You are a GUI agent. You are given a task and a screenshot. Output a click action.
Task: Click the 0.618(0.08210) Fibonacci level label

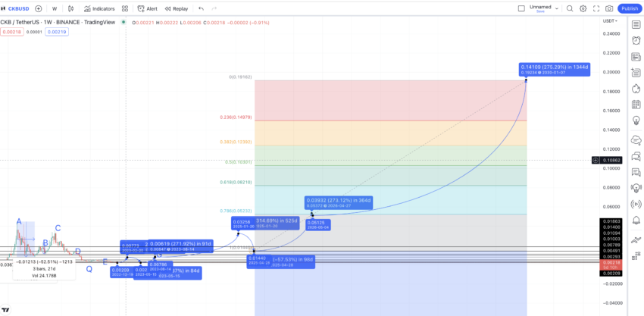point(236,182)
